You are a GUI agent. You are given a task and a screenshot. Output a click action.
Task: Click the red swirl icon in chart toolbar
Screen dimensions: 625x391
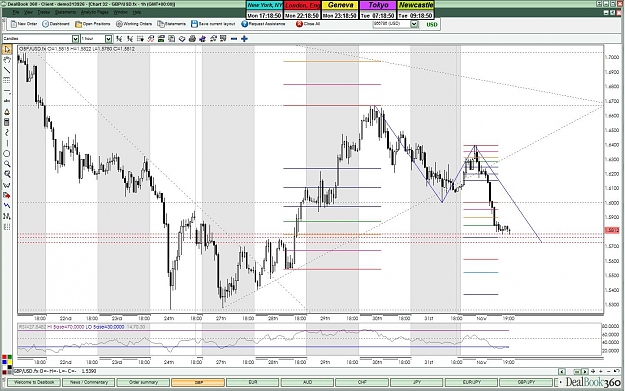point(151,39)
